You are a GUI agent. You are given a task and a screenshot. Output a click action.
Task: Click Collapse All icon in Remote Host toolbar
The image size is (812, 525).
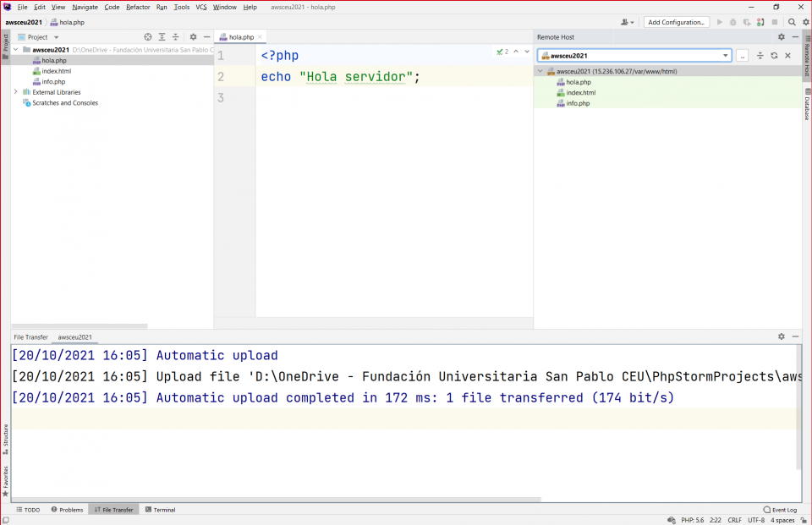pyautogui.click(x=760, y=56)
